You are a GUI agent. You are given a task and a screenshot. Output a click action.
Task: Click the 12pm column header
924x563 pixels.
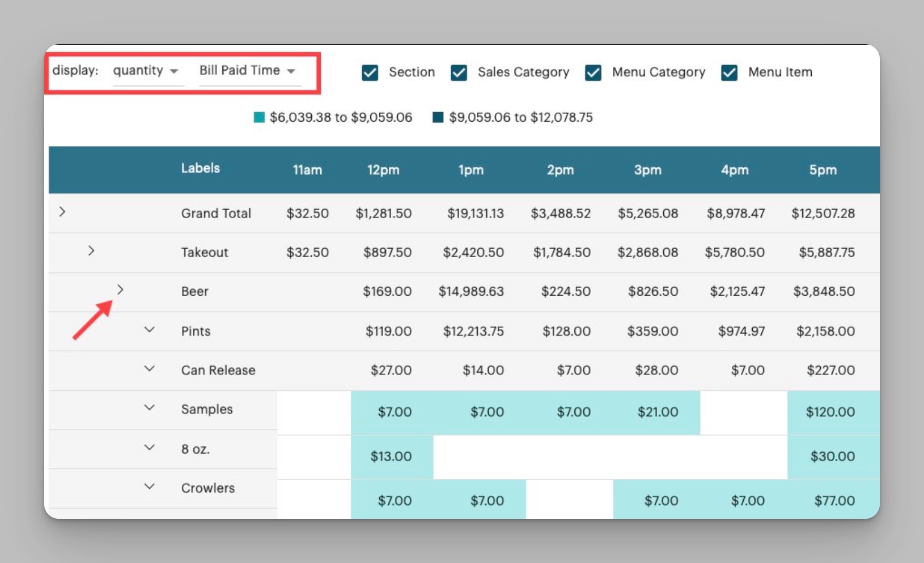coord(383,170)
